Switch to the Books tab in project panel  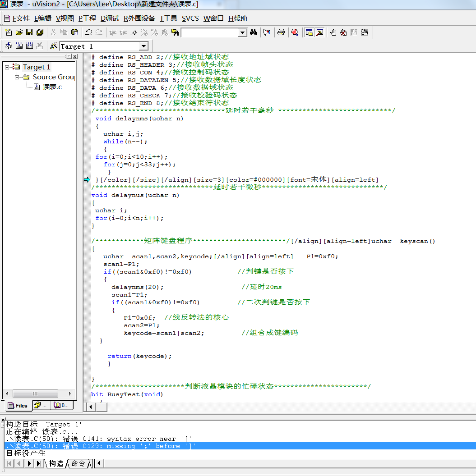pyautogui.click(x=63, y=405)
